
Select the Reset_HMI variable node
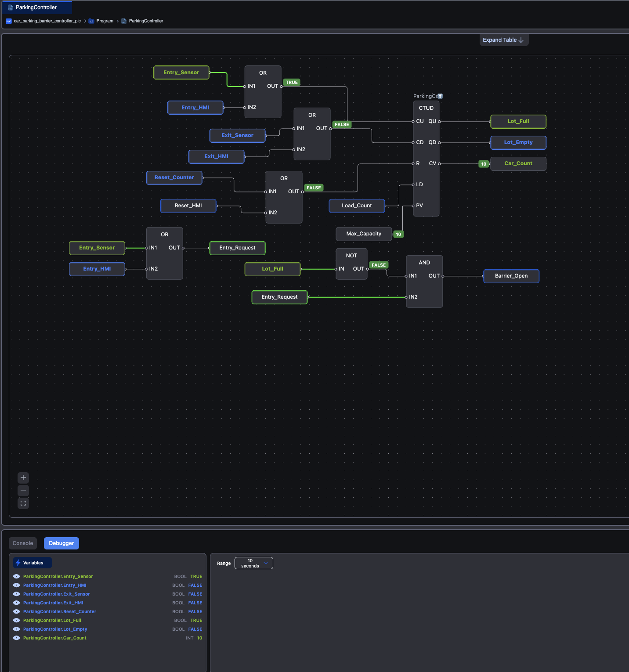(x=188, y=206)
